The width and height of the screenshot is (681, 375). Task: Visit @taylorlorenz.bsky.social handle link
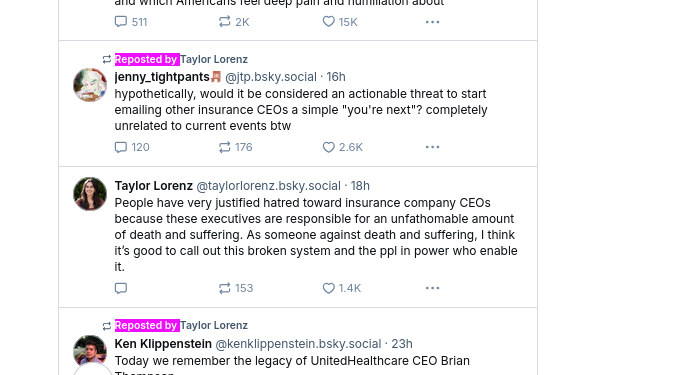[268, 186]
